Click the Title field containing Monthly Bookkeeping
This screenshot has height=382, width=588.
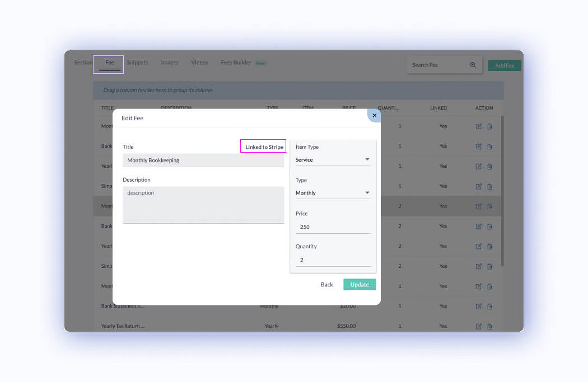pyautogui.click(x=203, y=161)
